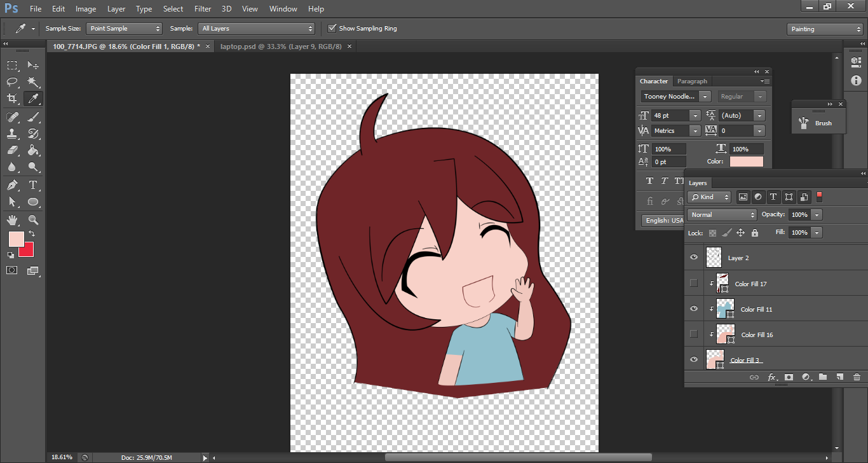Open the Kind filter dropdown
868x463 pixels.
(x=709, y=197)
